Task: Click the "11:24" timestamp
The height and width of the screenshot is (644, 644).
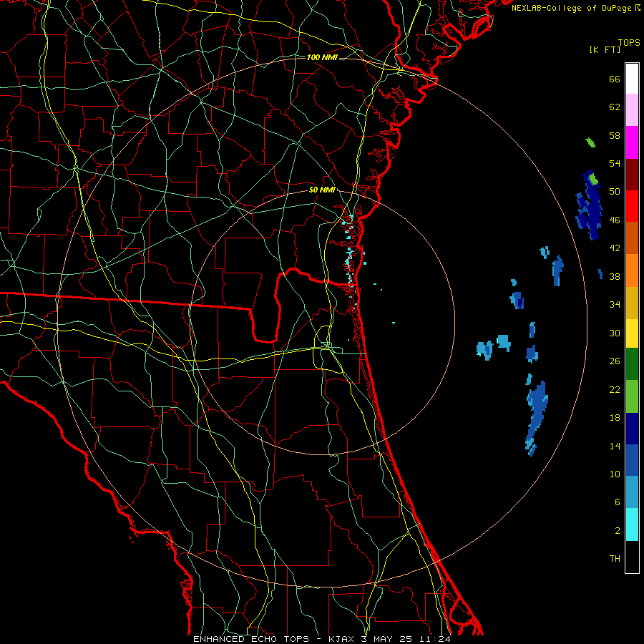Action: click(x=435, y=639)
